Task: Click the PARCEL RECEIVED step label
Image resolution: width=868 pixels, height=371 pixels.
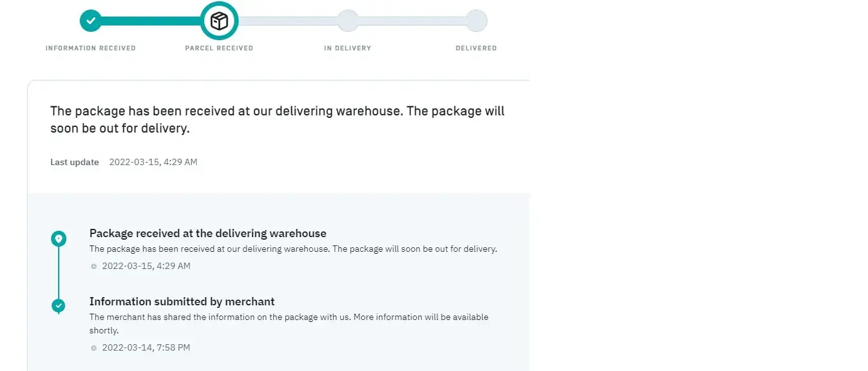Action: [219, 48]
